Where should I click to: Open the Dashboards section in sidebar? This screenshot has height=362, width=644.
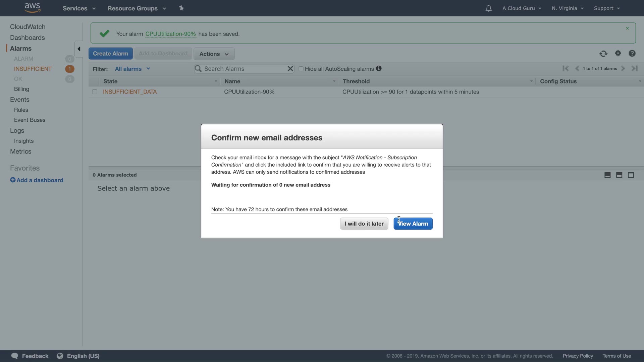pyautogui.click(x=27, y=38)
